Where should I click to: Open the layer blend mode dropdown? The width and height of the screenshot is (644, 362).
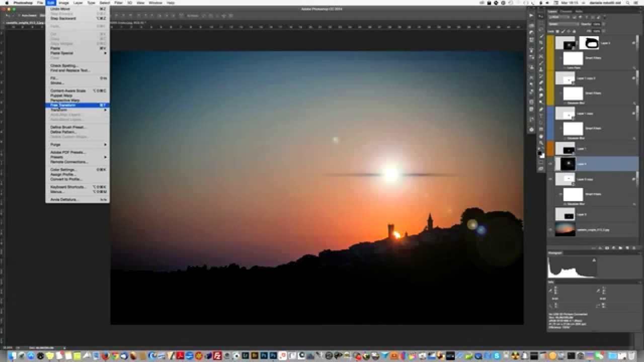coord(563,24)
